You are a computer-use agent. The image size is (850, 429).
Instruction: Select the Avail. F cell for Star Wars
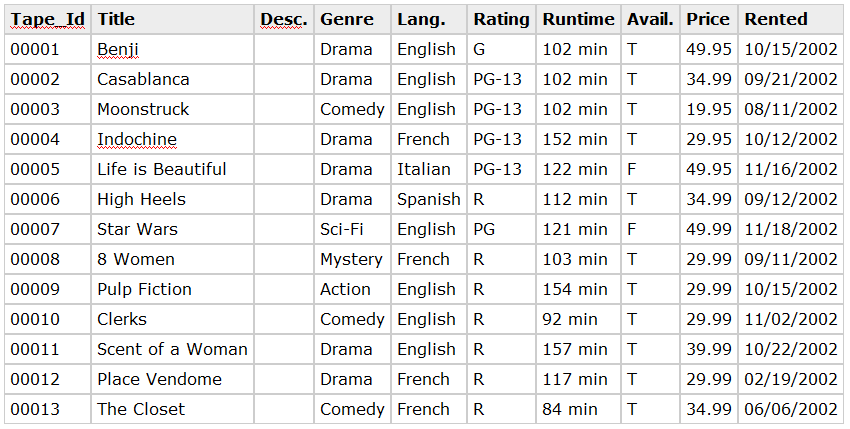[x=651, y=229]
